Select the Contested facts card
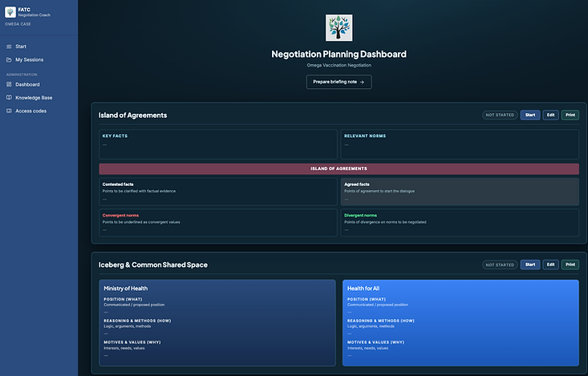 pyautogui.click(x=218, y=192)
